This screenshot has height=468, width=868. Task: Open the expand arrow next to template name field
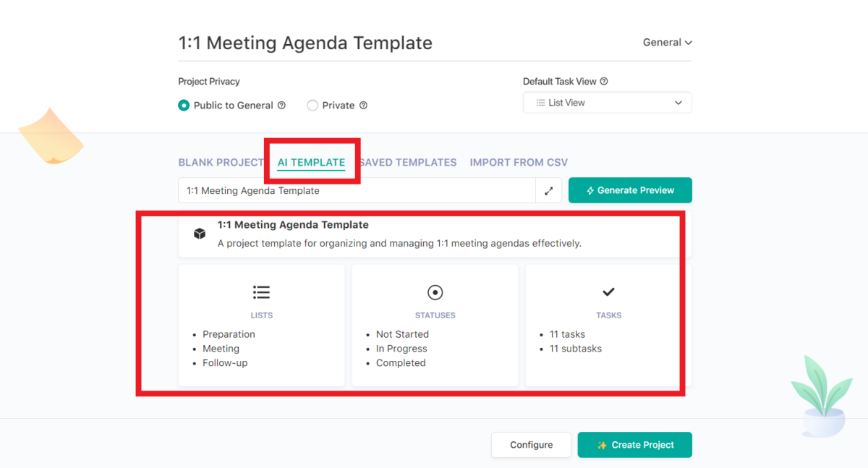click(x=549, y=190)
